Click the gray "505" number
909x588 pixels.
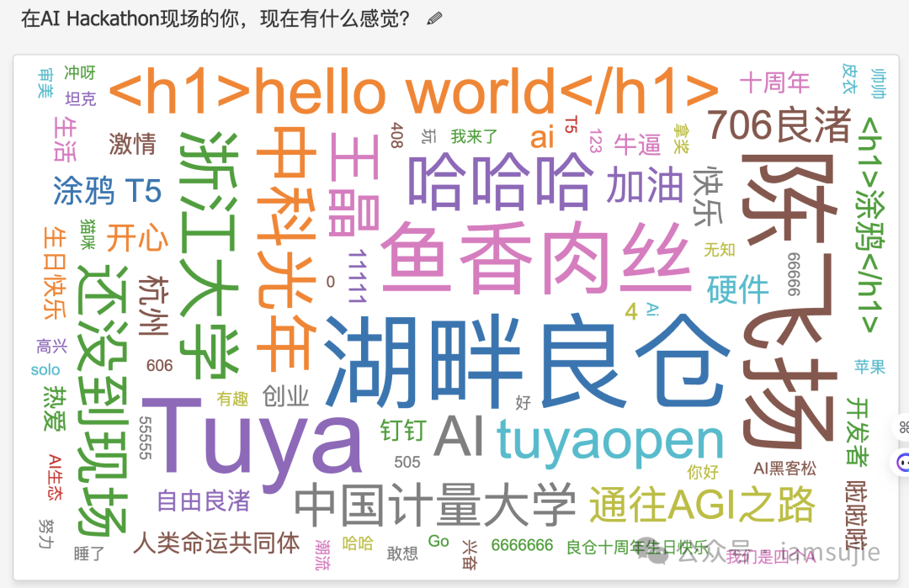point(407,463)
